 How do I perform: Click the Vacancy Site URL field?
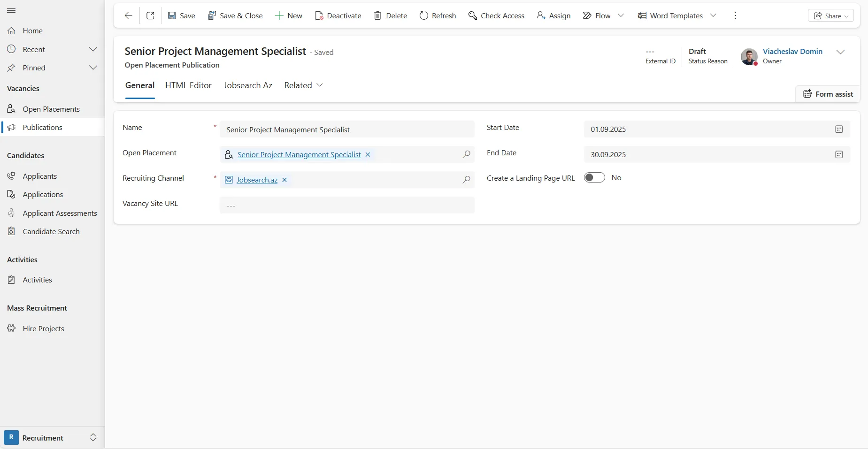point(347,205)
